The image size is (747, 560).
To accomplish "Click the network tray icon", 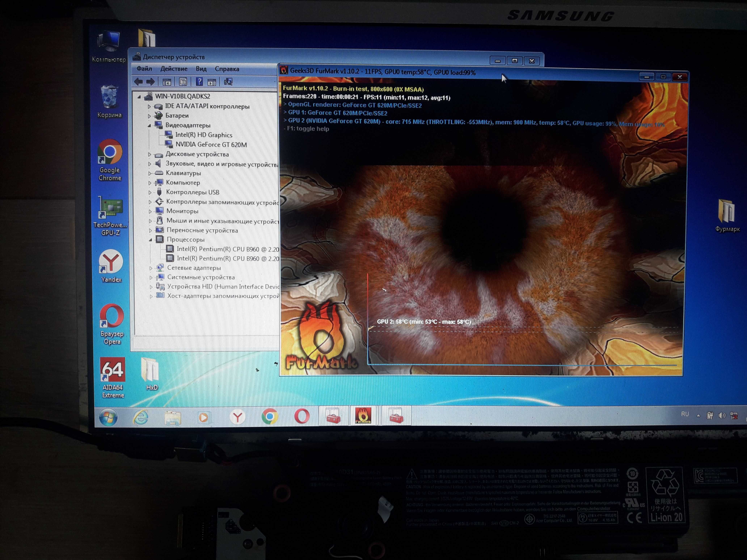I will click(x=734, y=415).
